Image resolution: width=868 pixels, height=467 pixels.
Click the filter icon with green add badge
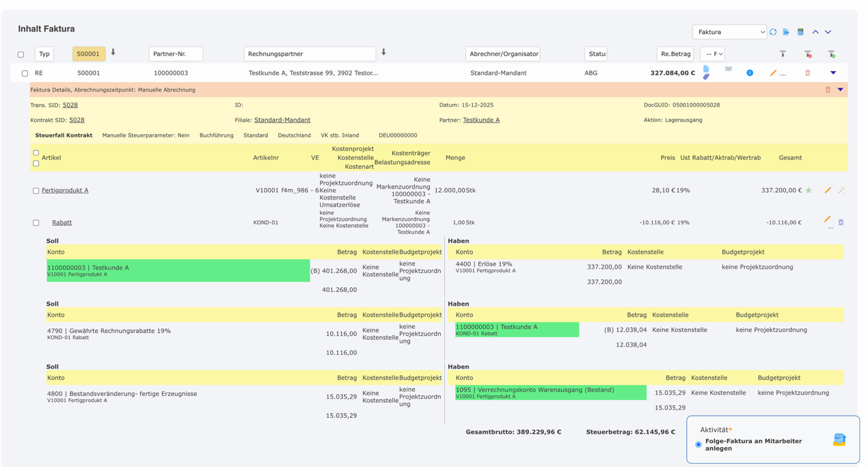831,54
